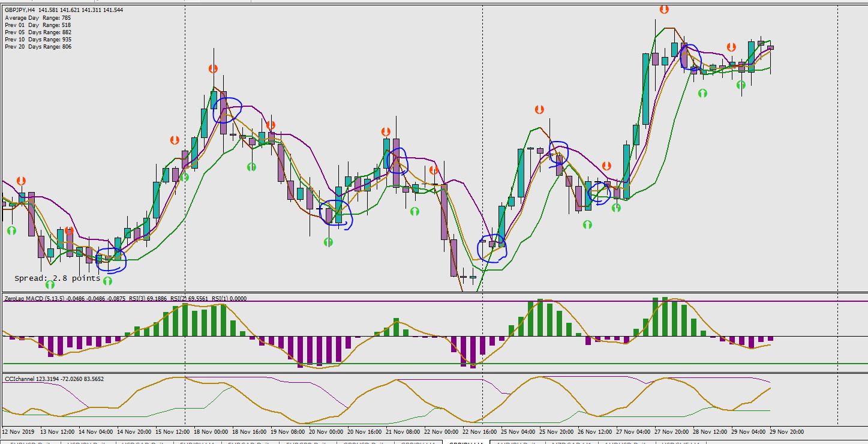868x444 pixels.
Task: Click the green buy arrow directly beneath the word Spread
Action: pos(50,284)
